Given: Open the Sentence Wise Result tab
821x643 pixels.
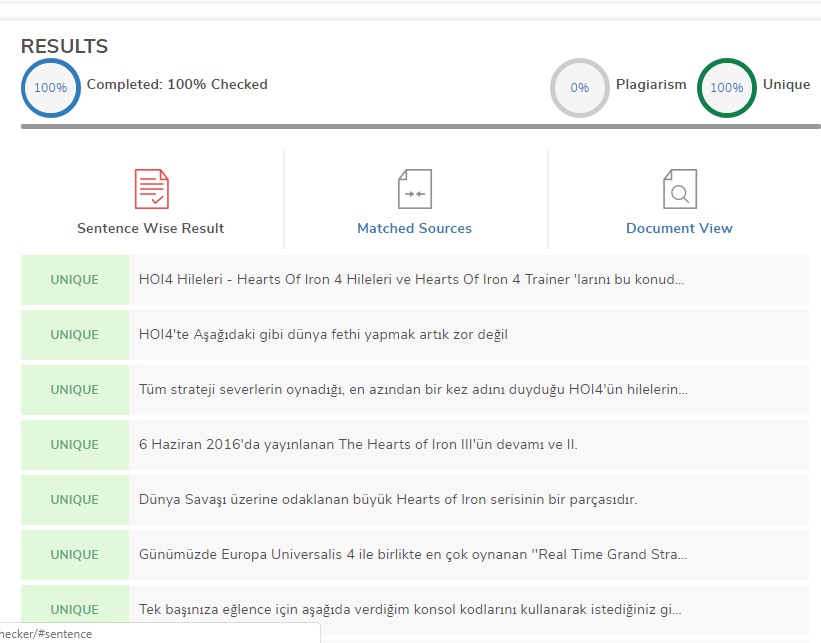Looking at the screenshot, I should click(151, 228).
